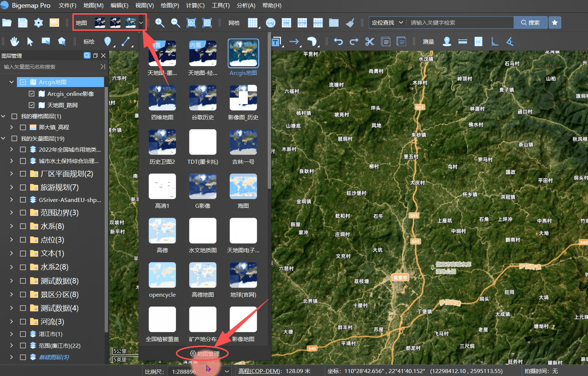Click the globe Lng grid icon
Image resolution: width=588 pixels, height=376 pixels.
pyautogui.click(x=271, y=23)
